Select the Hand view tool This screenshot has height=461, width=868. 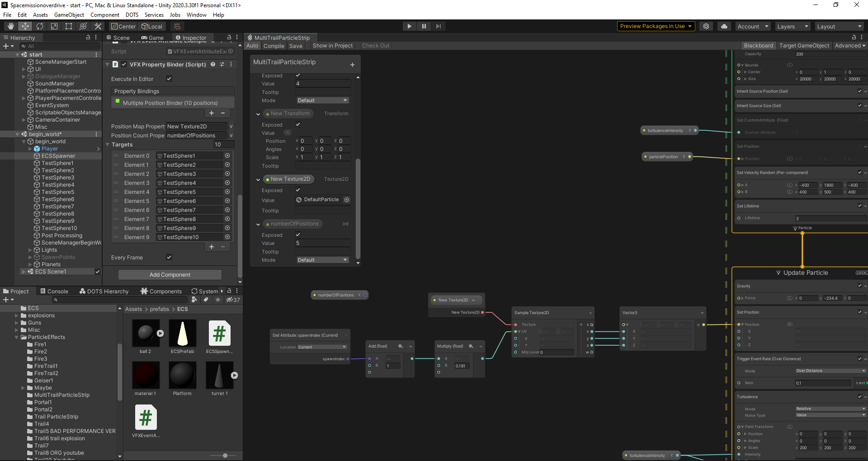(10, 26)
